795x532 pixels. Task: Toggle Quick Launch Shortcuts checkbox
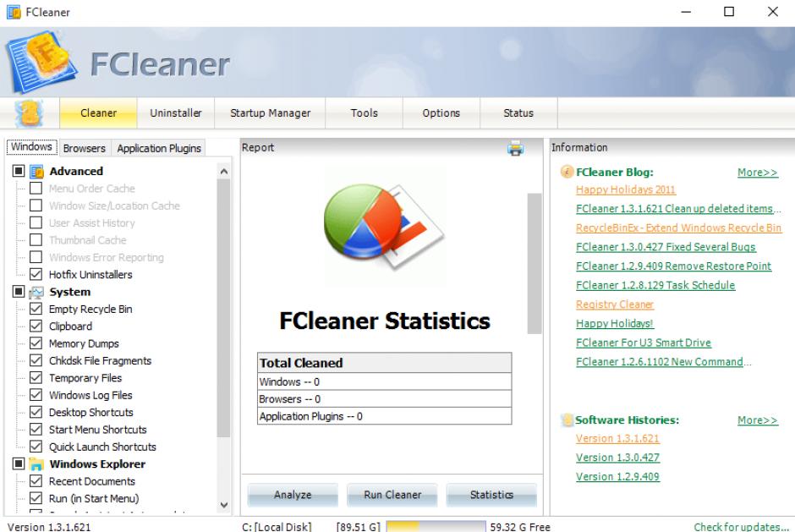click(x=36, y=447)
